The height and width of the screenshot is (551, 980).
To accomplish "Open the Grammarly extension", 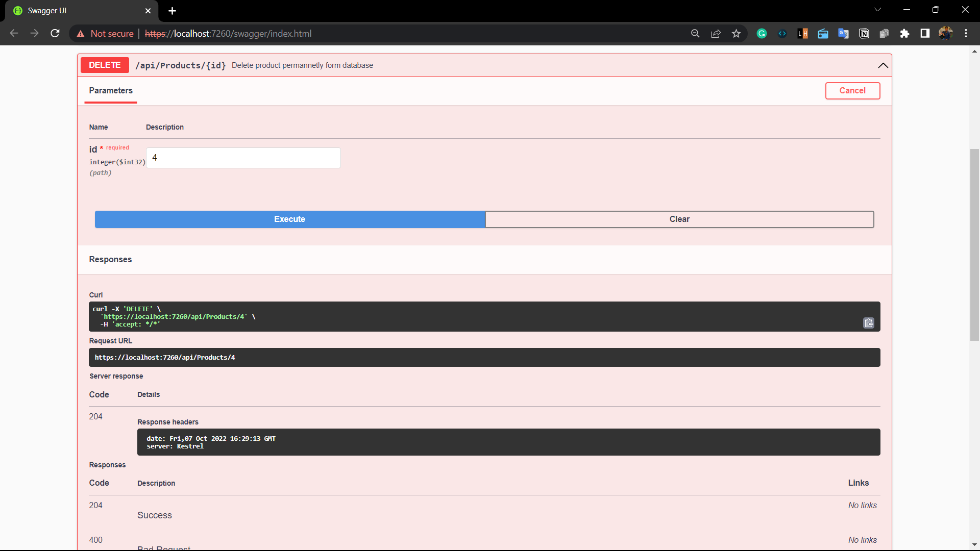I will (762, 33).
